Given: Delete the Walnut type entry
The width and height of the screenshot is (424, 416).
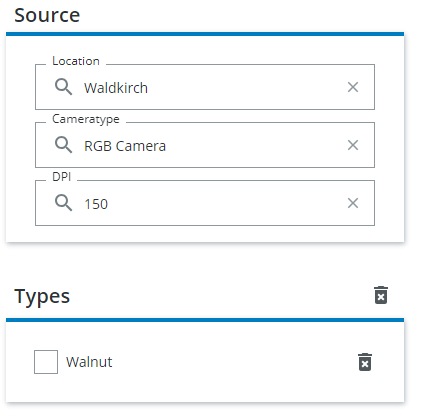Looking at the screenshot, I should [365, 362].
